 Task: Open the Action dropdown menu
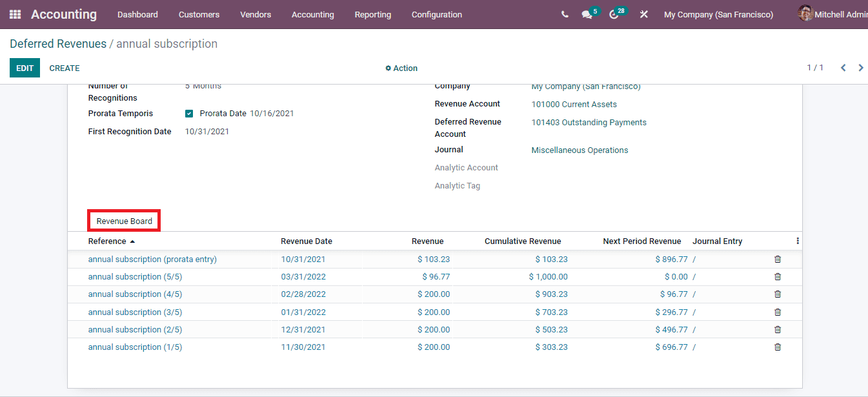tap(401, 68)
